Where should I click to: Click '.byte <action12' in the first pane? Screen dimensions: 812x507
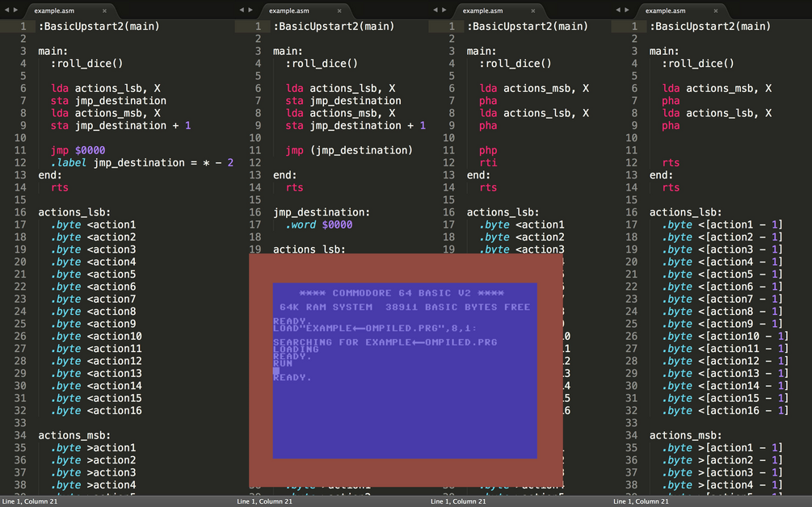coord(96,362)
